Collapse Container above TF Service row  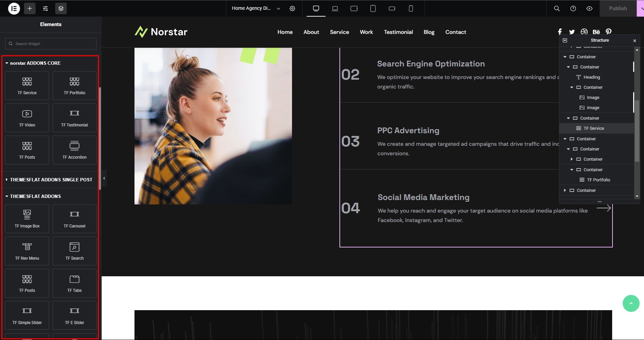568,118
